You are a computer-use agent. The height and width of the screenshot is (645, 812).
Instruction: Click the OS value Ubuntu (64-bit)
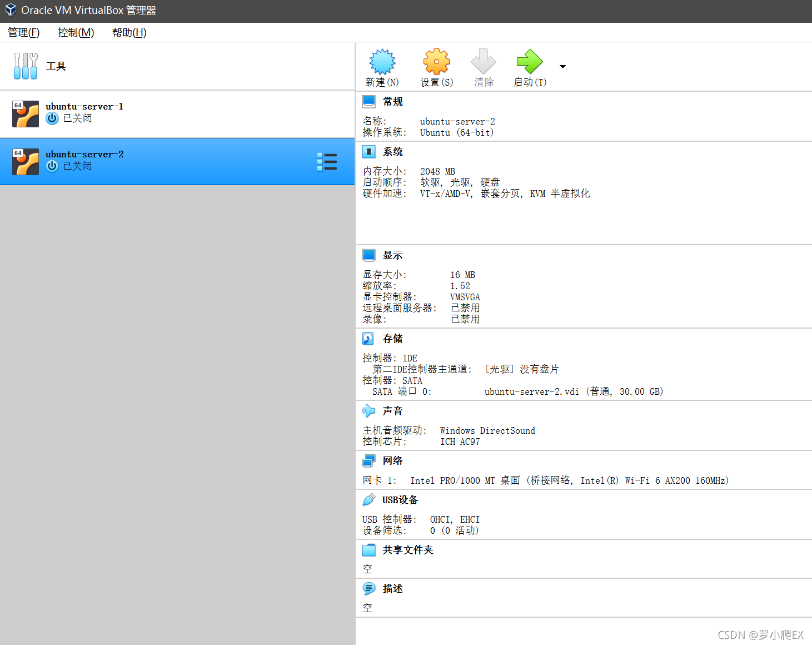tap(457, 133)
